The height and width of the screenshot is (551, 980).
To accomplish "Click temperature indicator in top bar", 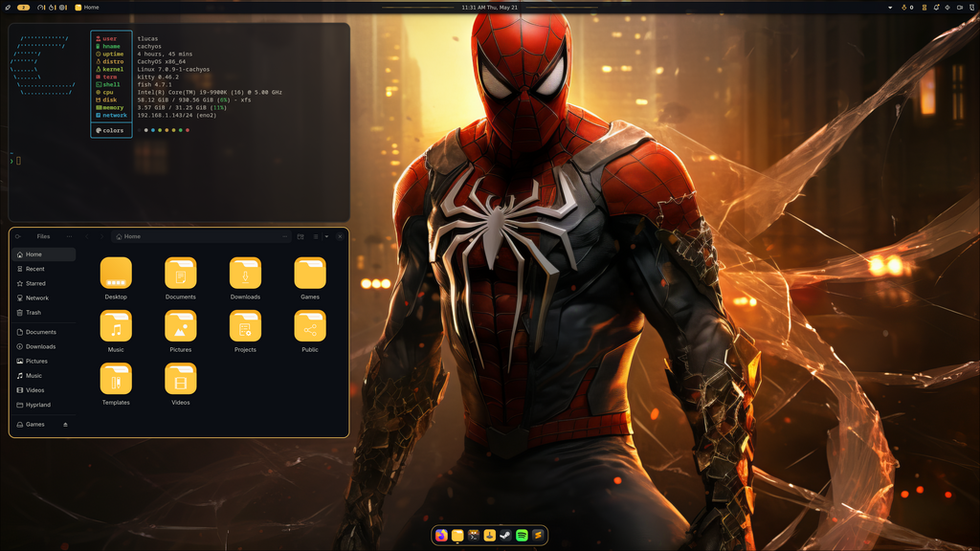I will point(52,8).
